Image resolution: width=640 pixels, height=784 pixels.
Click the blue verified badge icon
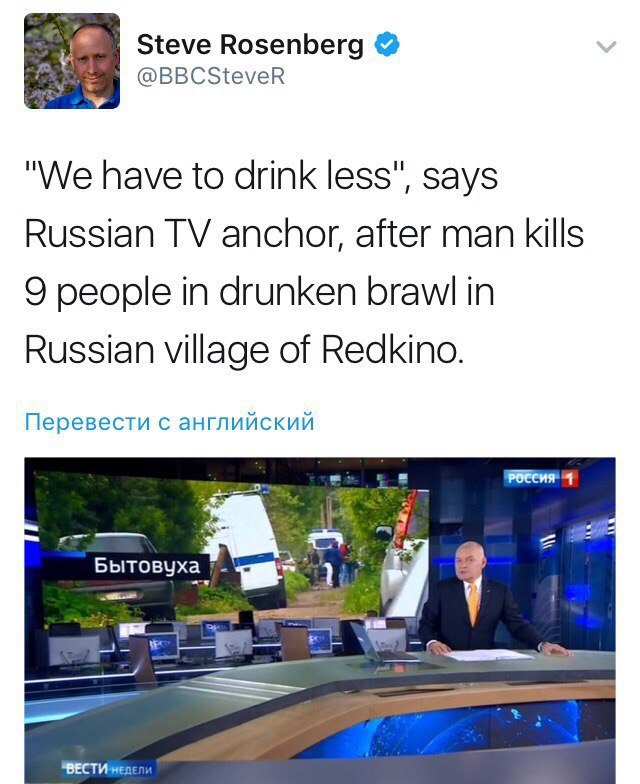click(387, 44)
